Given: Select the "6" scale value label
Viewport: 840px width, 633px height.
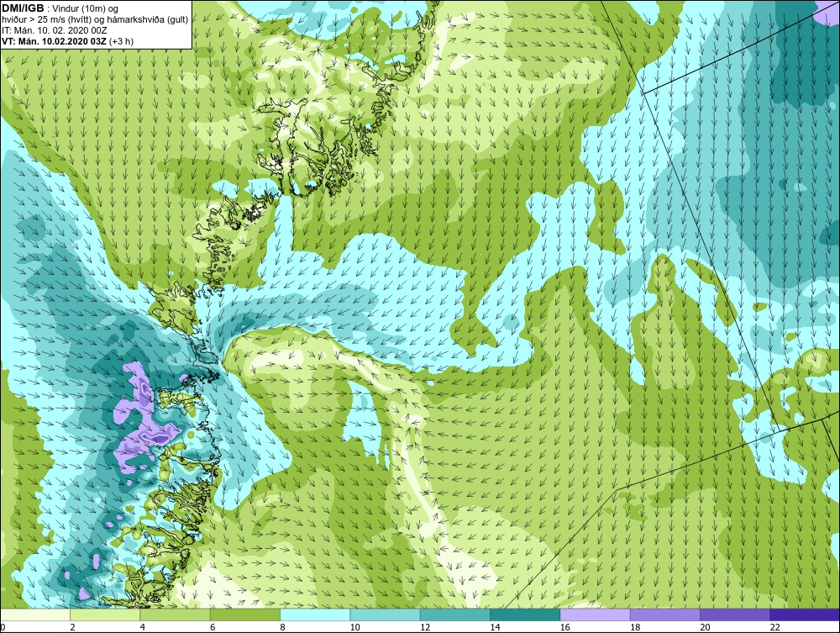Looking at the screenshot, I should pyautogui.click(x=213, y=627).
